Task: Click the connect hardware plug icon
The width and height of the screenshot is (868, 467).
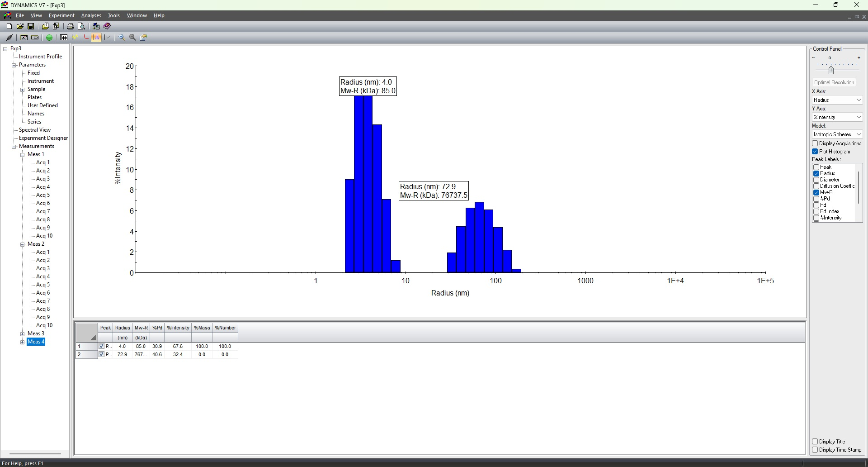Action: click(9, 38)
